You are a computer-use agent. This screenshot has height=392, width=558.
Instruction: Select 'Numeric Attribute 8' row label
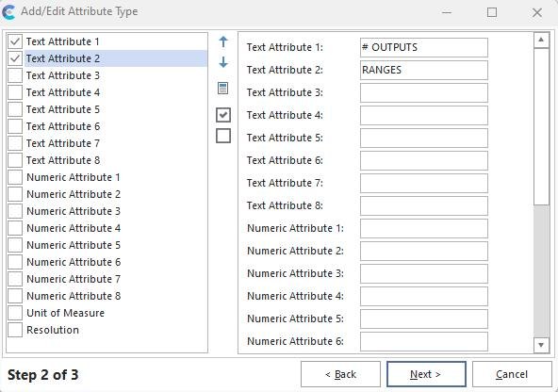74,296
